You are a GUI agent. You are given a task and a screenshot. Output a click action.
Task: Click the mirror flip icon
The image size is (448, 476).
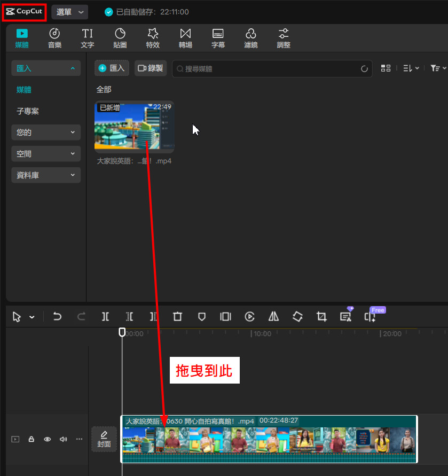coord(273,317)
